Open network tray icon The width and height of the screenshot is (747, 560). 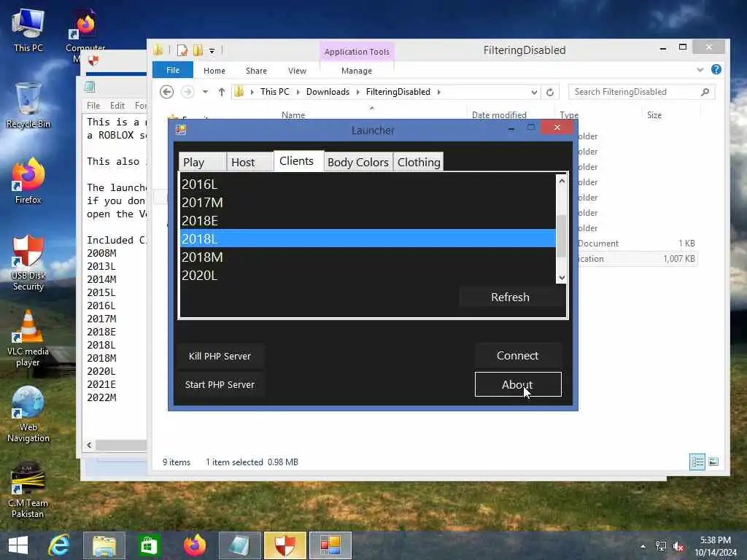tap(661, 546)
